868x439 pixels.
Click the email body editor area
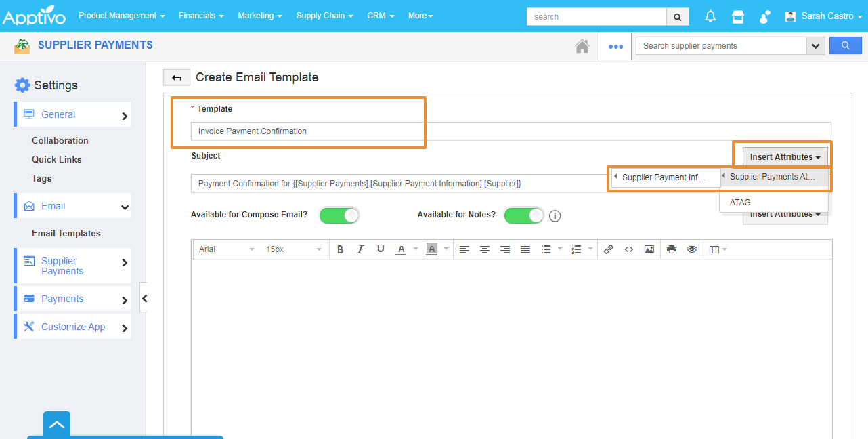pos(512,349)
